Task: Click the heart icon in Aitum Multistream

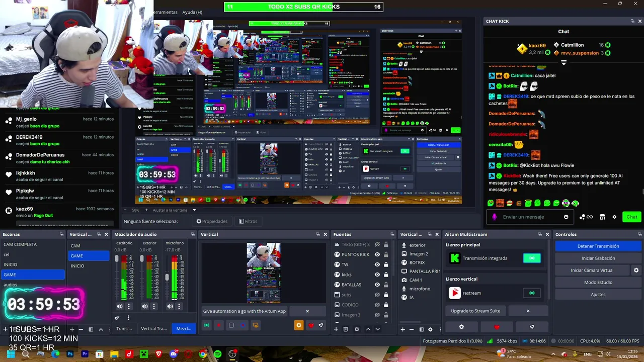Action: 497,327
